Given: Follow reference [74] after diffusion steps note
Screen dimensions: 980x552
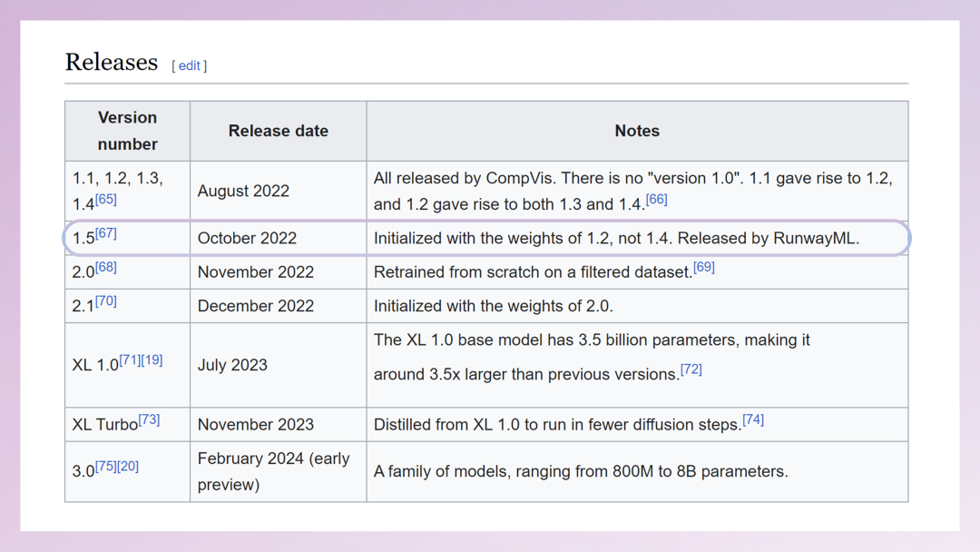Looking at the screenshot, I should coord(753,419).
